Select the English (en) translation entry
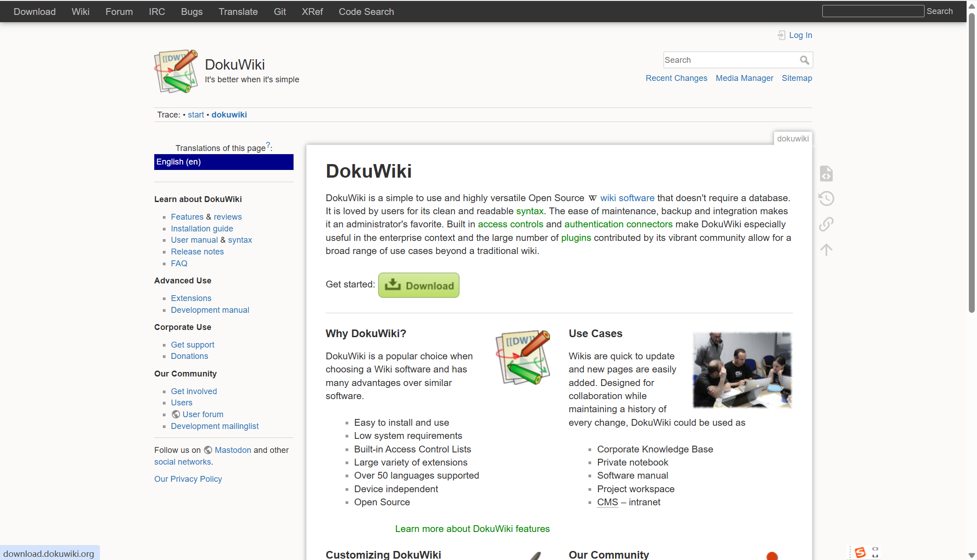 coord(223,162)
